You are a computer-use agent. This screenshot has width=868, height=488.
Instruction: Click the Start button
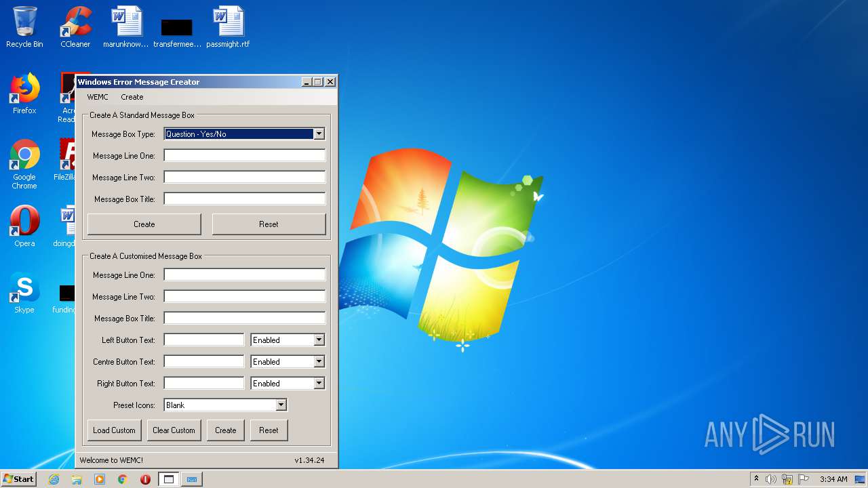[18, 479]
